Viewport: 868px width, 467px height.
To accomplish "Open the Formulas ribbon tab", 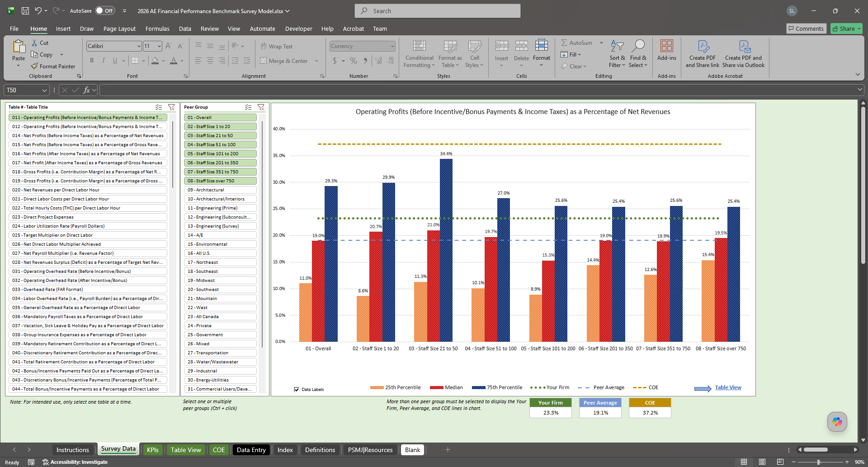I will point(157,29).
